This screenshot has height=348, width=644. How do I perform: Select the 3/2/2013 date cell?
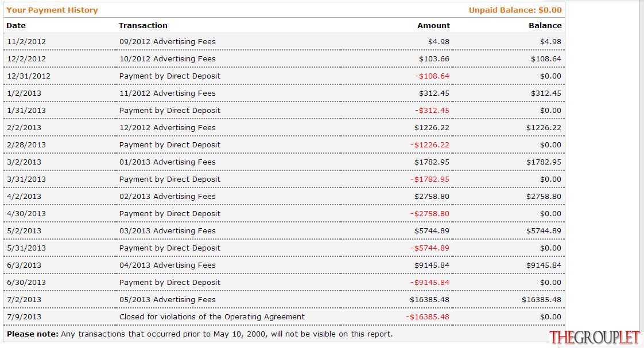click(24, 162)
